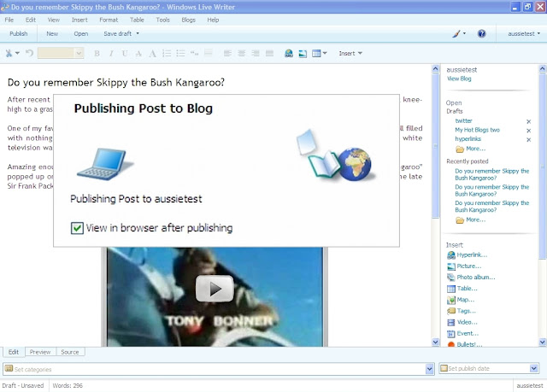Open More under Recently posted
This screenshot has height=392, width=547.
475,219
